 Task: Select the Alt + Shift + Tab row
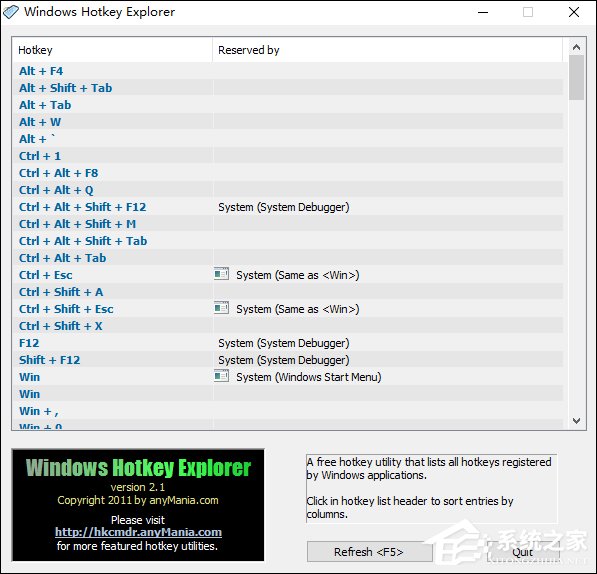tap(287, 88)
